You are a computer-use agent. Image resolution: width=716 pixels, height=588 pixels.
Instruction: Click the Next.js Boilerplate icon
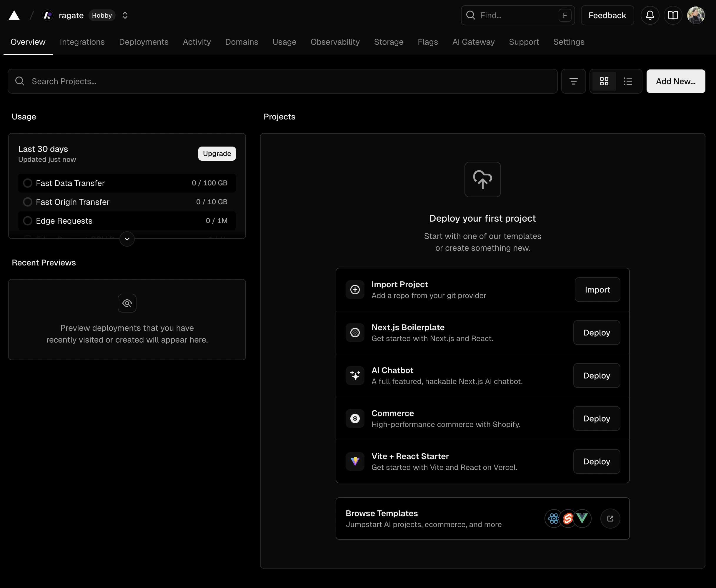355,333
